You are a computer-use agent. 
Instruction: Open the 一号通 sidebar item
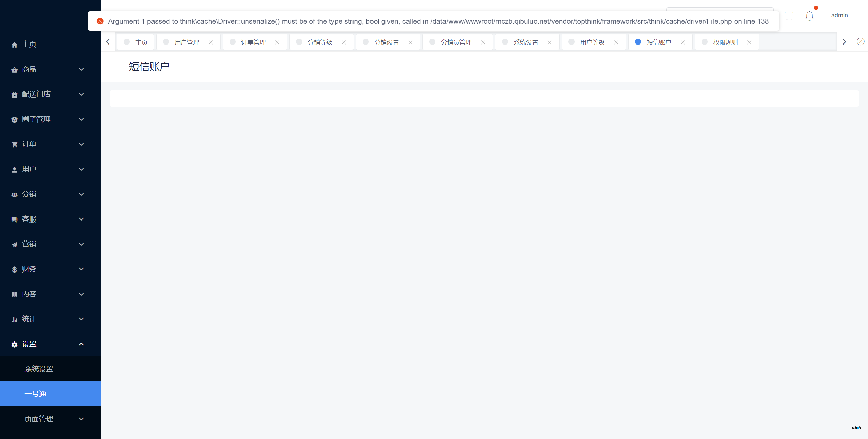(50, 394)
